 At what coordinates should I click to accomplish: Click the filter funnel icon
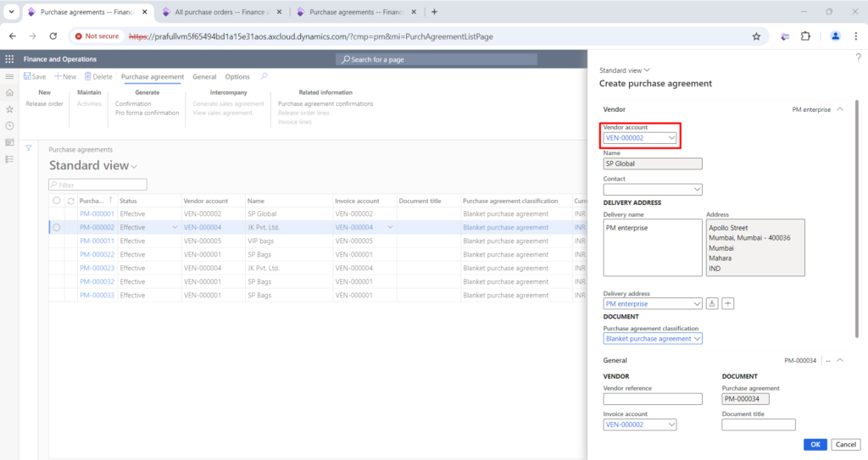29,148
